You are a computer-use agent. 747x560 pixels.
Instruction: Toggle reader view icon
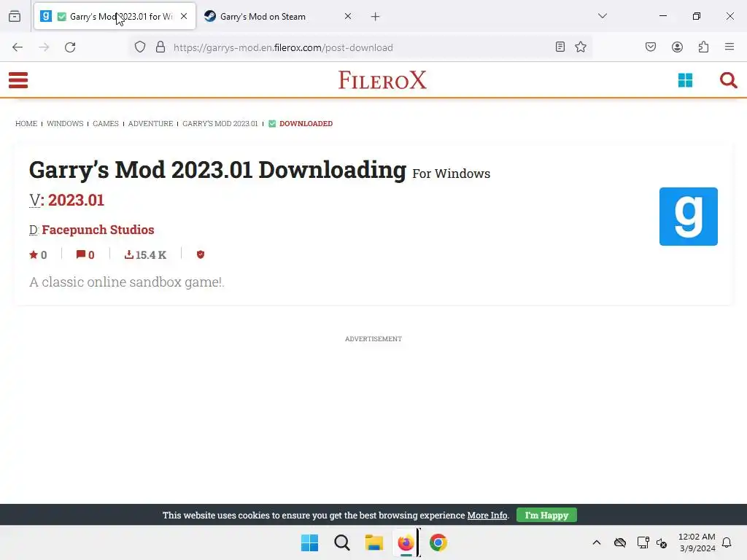[x=560, y=47]
